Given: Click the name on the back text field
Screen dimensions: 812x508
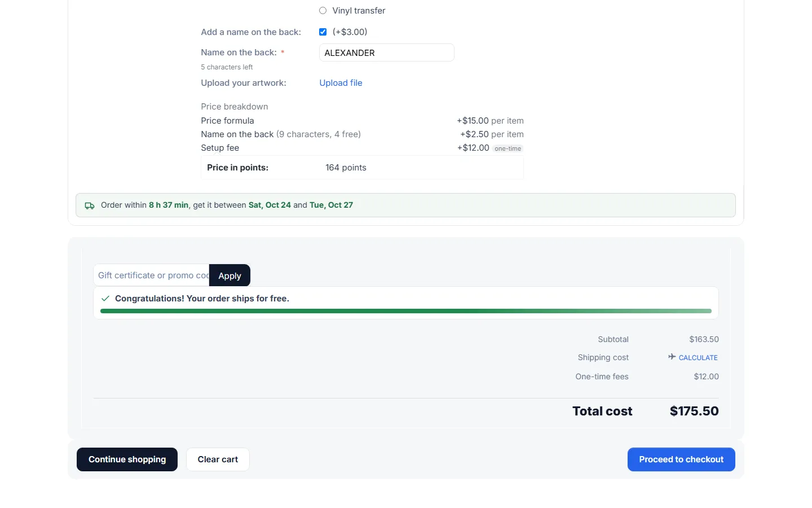Looking at the screenshot, I should pyautogui.click(x=387, y=52).
